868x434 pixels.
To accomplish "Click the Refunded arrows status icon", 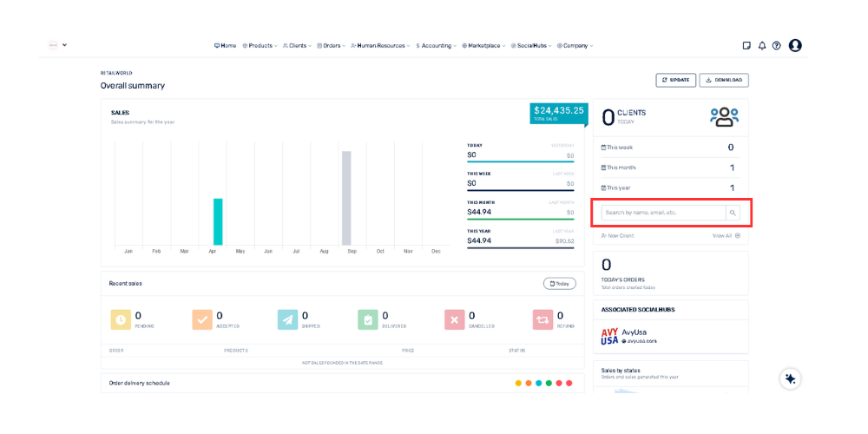I will coord(542,320).
